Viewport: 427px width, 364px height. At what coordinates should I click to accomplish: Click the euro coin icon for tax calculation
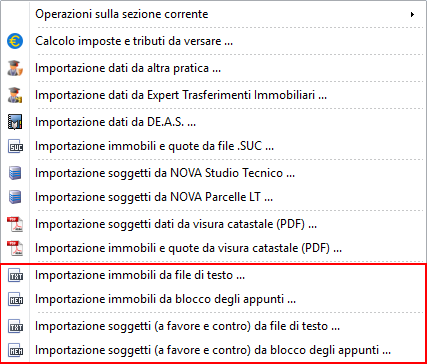click(15, 41)
